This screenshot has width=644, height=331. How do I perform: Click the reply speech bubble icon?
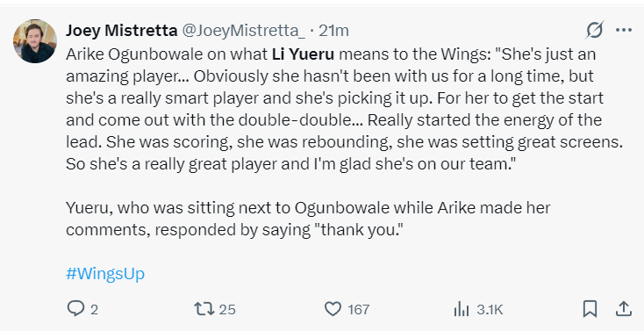point(75,309)
